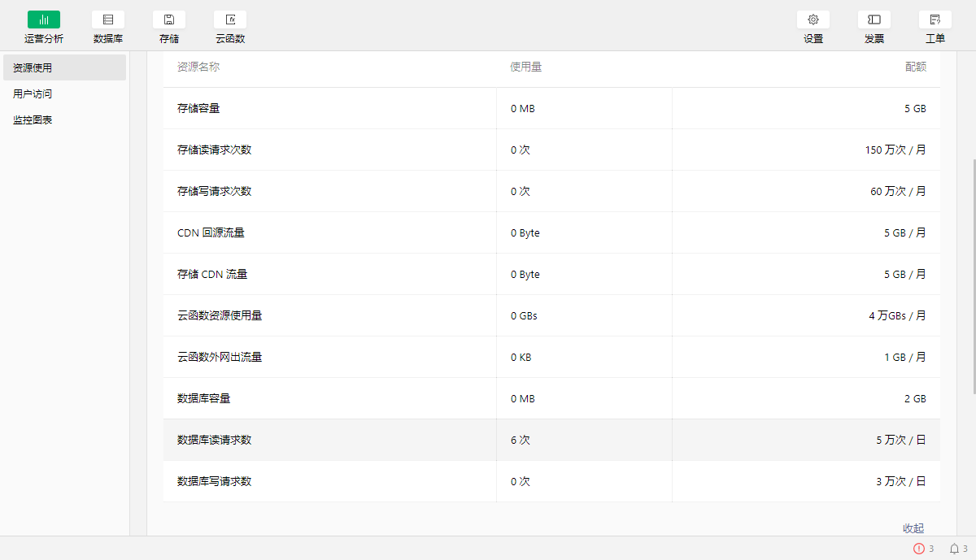Click the 6 次 usage value
Screen dimensions: 976x560
[521, 440]
